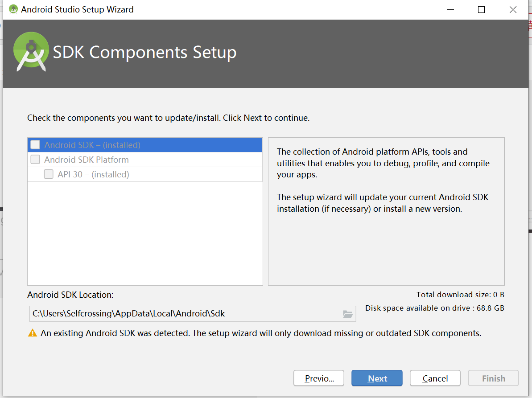Toggle the Android SDK Platform checkbox
Screen dimensions: 532x398
pos(35,160)
